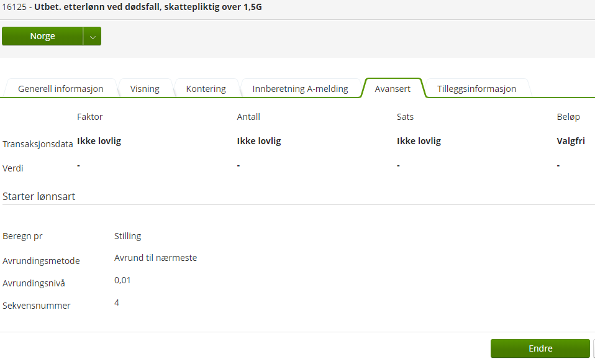Click the green Norge button
The image size is (595, 364).
[x=42, y=37]
